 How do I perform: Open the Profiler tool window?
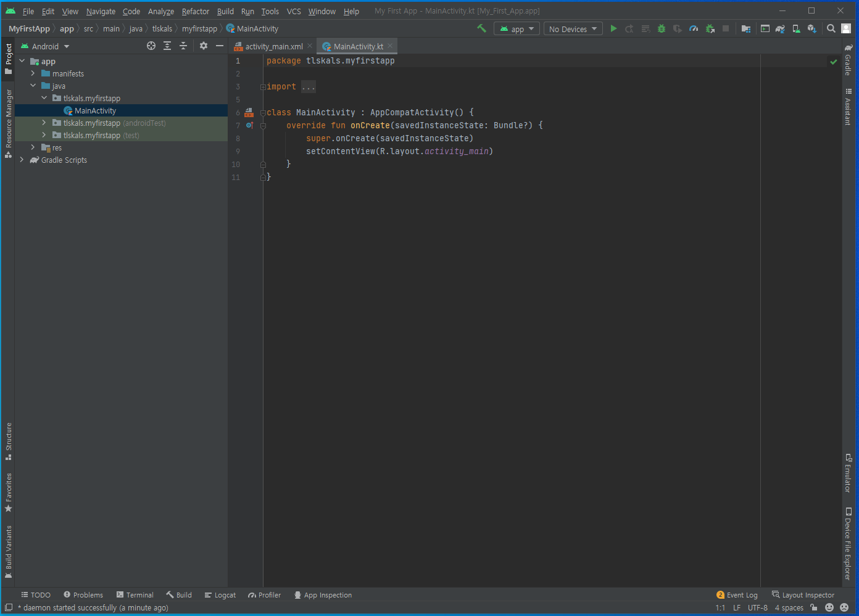coord(265,595)
